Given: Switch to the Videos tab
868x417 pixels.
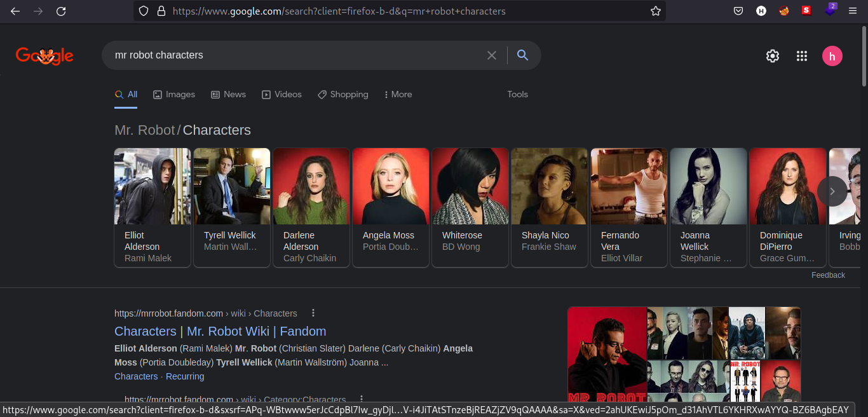Looking at the screenshot, I should pyautogui.click(x=281, y=94).
